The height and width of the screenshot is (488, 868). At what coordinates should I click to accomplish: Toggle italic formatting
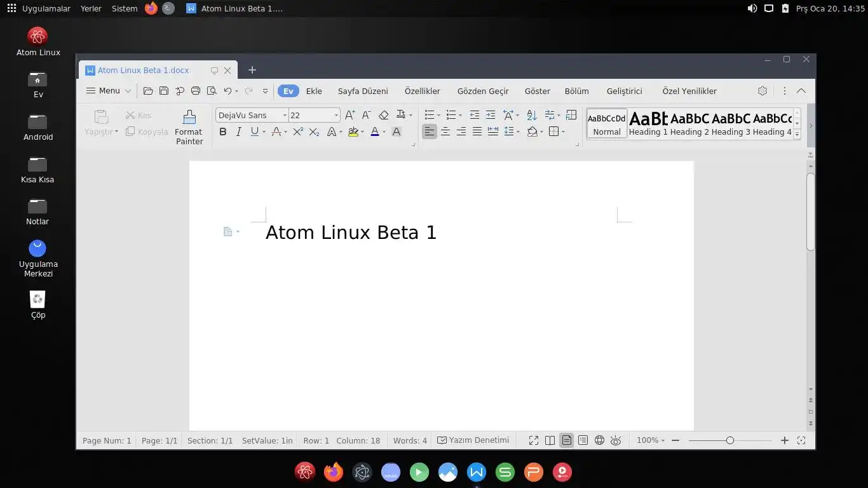coord(238,132)
